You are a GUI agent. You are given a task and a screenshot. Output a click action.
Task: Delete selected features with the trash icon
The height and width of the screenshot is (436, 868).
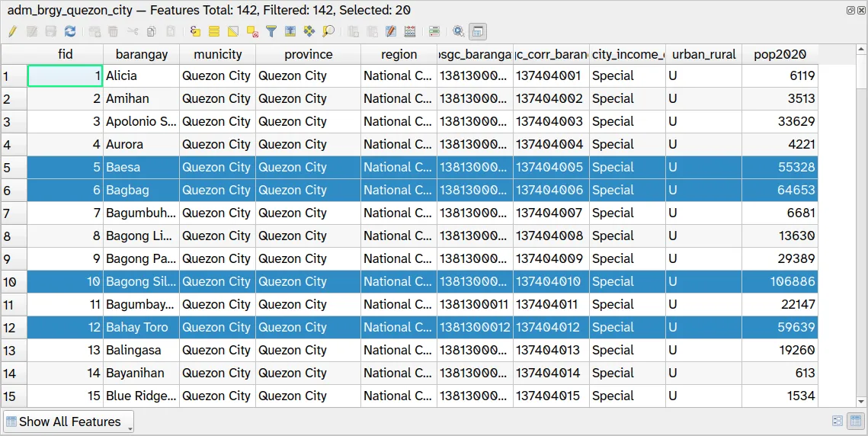(x=113, y=31)
